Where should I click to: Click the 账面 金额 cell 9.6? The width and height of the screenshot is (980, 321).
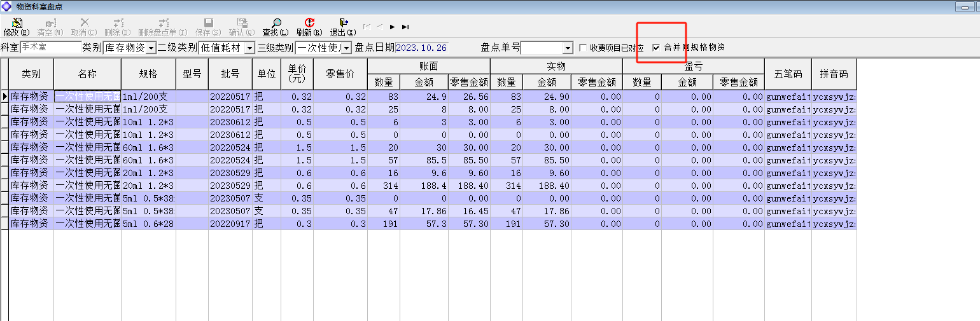(x=424, y=173)
